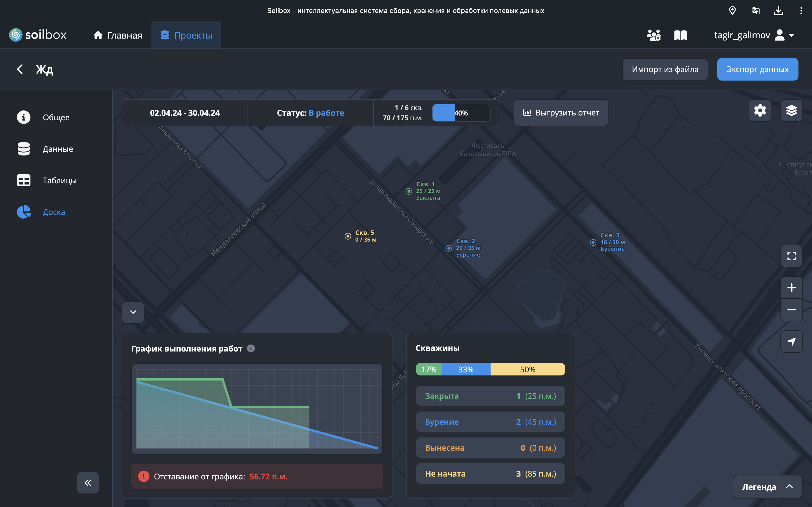
Task: Open the Главная navigation item
Action: pyautogui.click(x=118, y=35)
